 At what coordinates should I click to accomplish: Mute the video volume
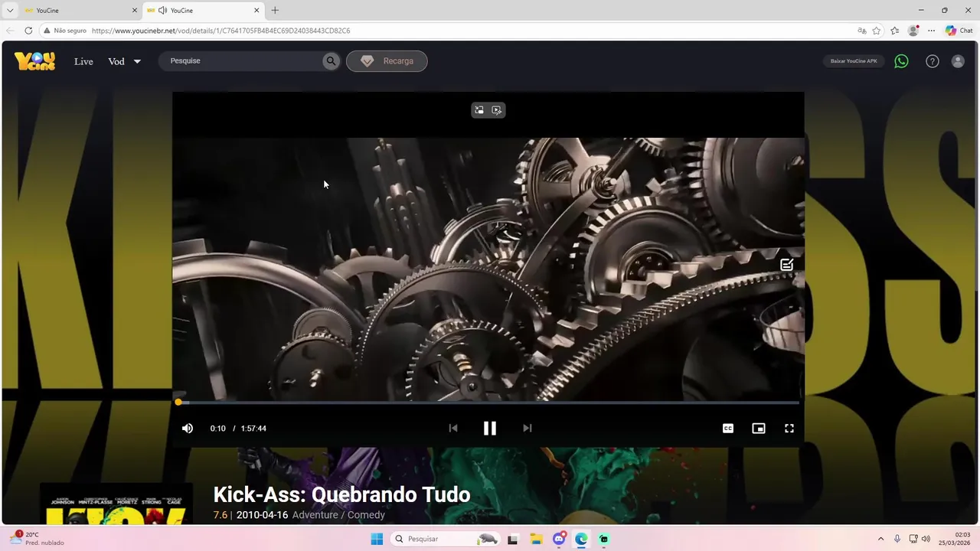188,429
